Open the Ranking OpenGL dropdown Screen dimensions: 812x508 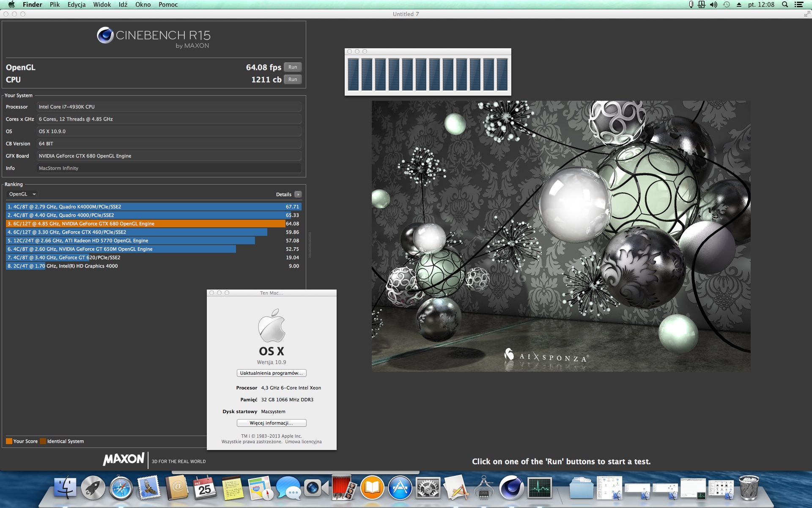click(22, 194)
